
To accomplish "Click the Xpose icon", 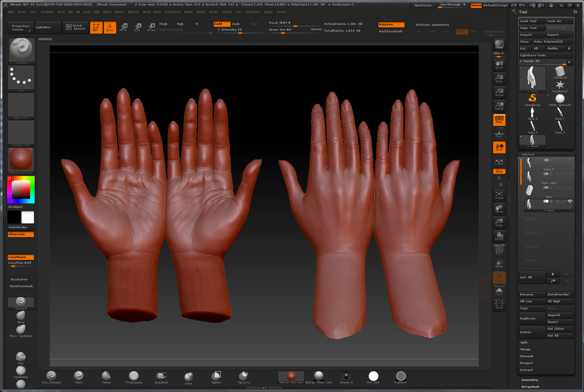I will [x=499, y=305].
